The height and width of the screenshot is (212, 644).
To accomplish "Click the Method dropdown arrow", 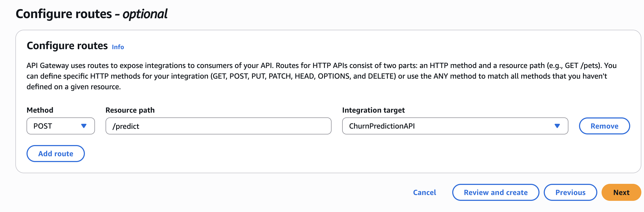I will pyautogui.click(x=84, y=126).
